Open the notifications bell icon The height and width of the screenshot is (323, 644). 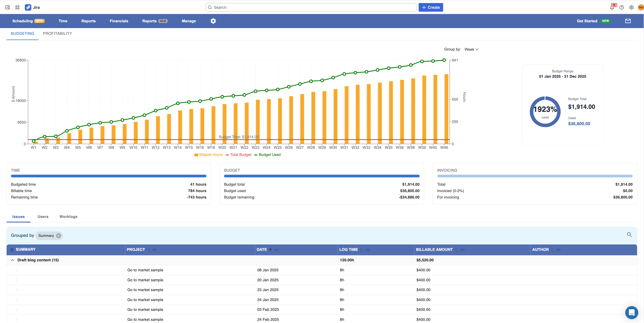(x=612, y=7)
